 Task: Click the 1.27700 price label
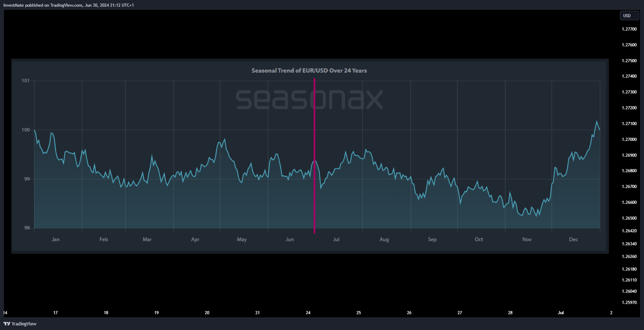tap(629, 29)
